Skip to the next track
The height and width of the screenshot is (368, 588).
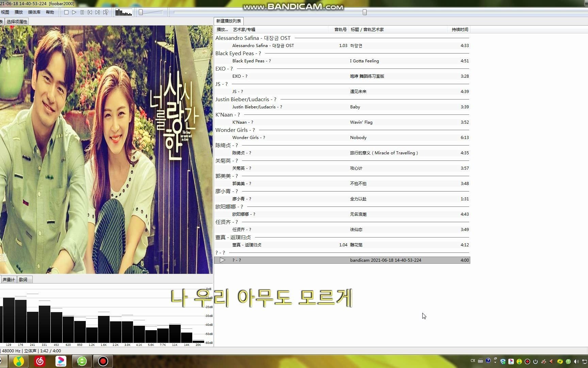point(98,12)
